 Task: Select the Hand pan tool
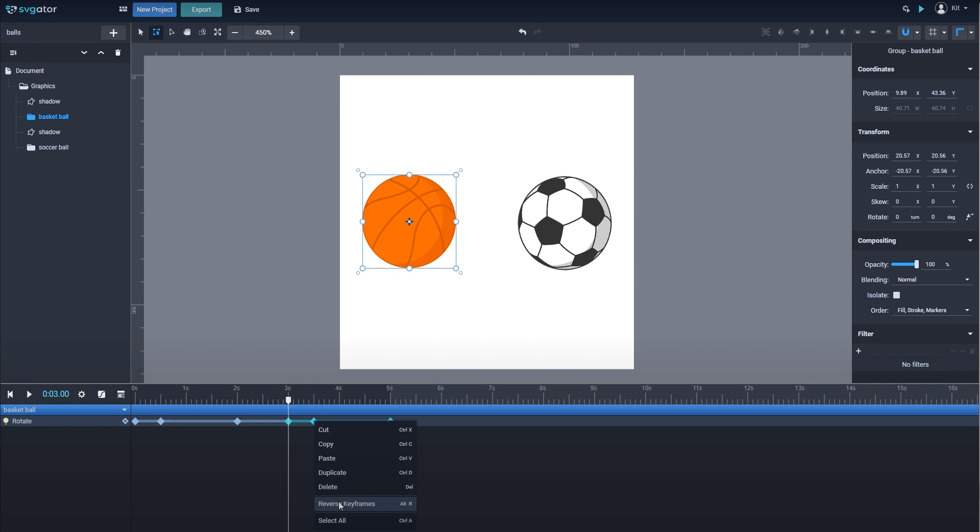(x=187, y=32)
